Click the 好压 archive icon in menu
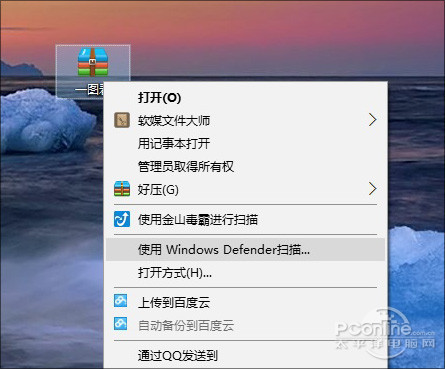This screenshot has width=445, height=369. [122, 189]
